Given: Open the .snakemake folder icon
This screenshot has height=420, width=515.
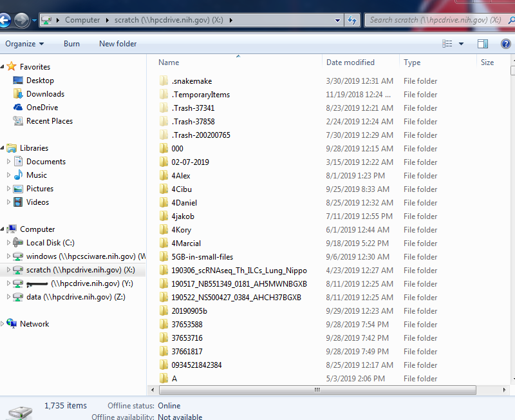Looking at the screenshot, I should [x=164, y=81].
